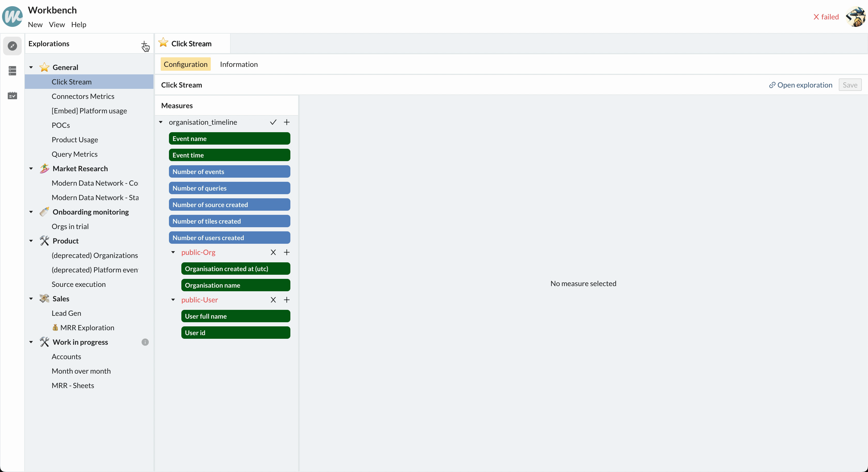Viewport: 868px width, 472px height.
Task: Click plus icon next to public-Org
Action: pos(286,252)
